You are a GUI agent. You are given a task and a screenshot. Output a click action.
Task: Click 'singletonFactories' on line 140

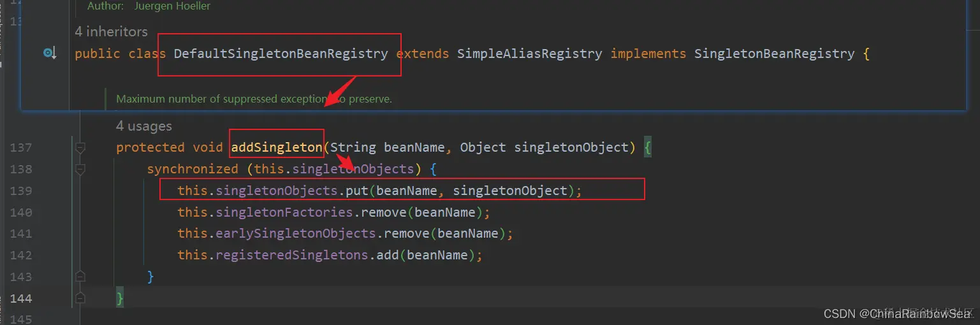tap(284, 212)
